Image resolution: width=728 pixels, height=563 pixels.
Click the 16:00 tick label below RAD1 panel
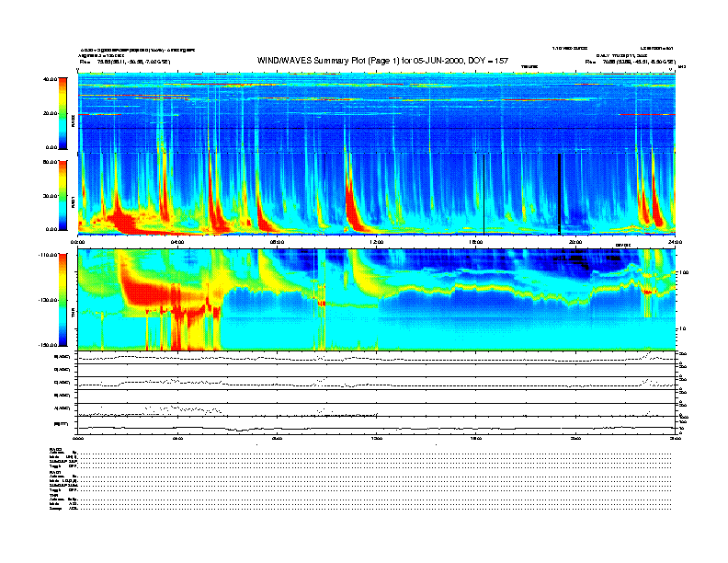pyautogui.click(x=476, y=242)
